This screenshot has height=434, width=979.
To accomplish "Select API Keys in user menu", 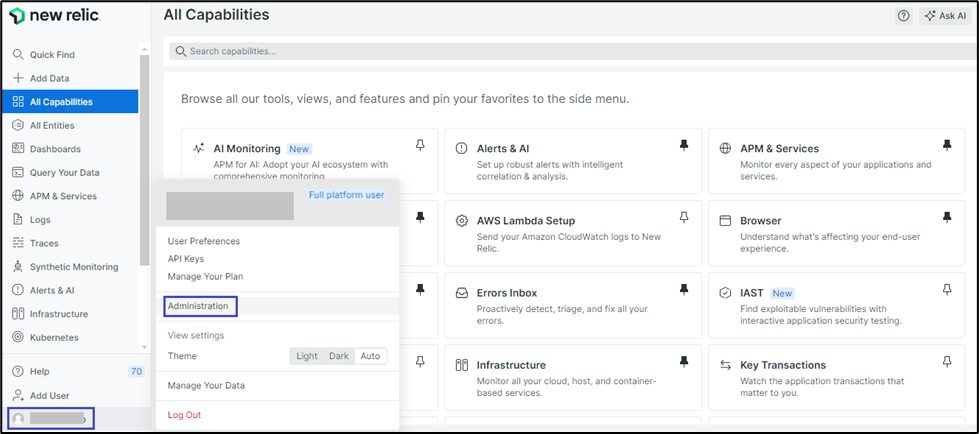I will point(186,259).
